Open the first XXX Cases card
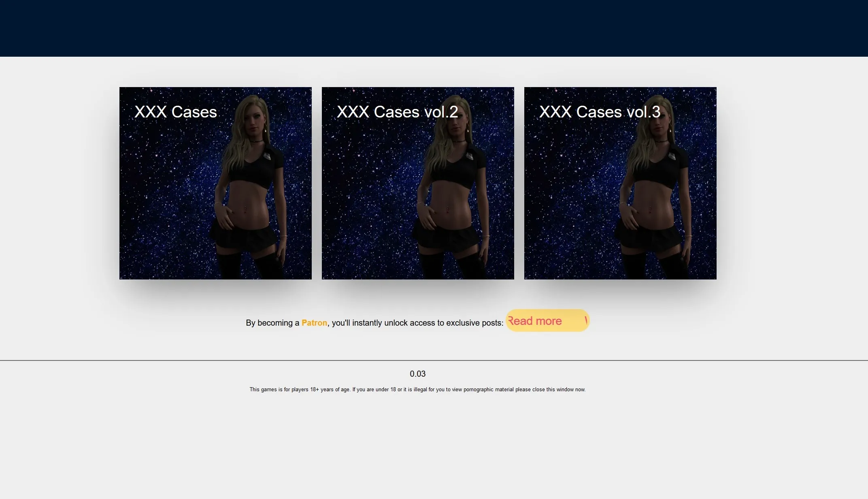Viewport: 868px width, 499px height. click(215, 183)
